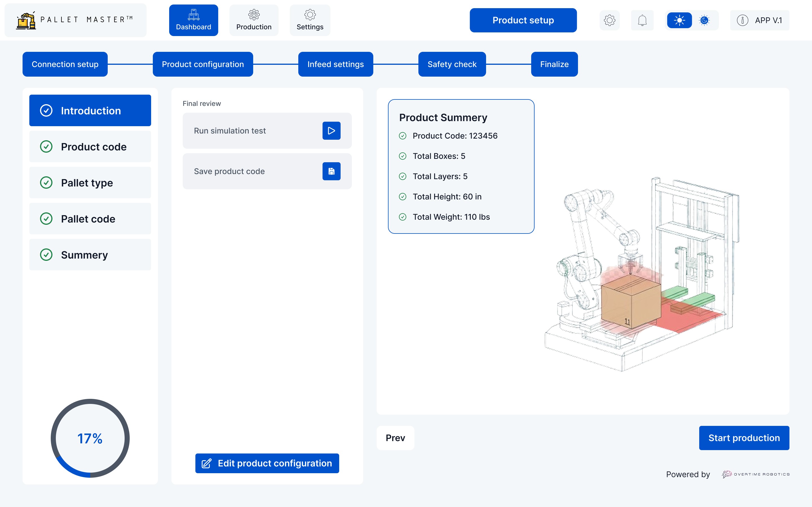Click the pencil icon on Edit product configuration
This screenshot has height=507, width=812.
(x=206, y=463)
